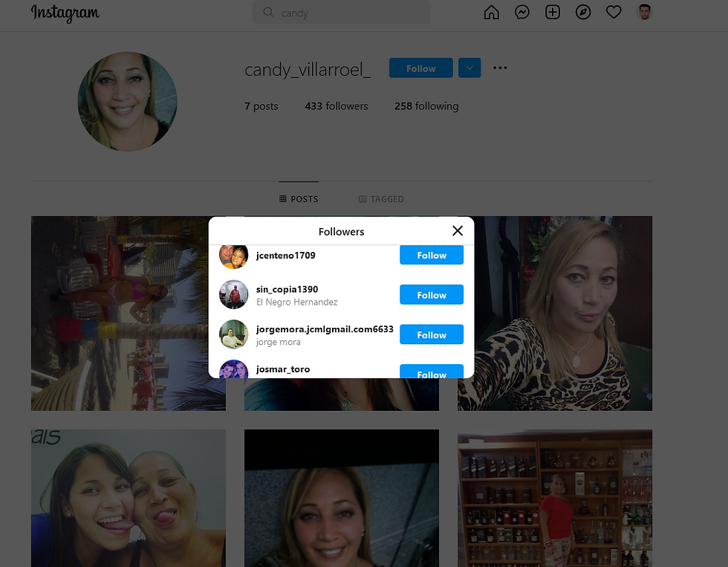Image resolution: width=728 pixels, height=567 pixels.
Task: Follow candy_villarroel_ profile
Action: pyautogui.click(x=420, y=68)
